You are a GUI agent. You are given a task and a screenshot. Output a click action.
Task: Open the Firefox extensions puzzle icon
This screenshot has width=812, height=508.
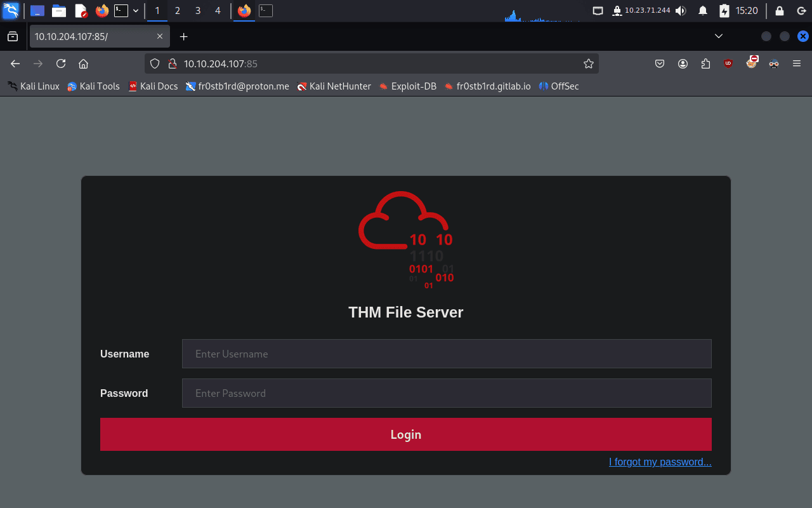coord(705,63)
